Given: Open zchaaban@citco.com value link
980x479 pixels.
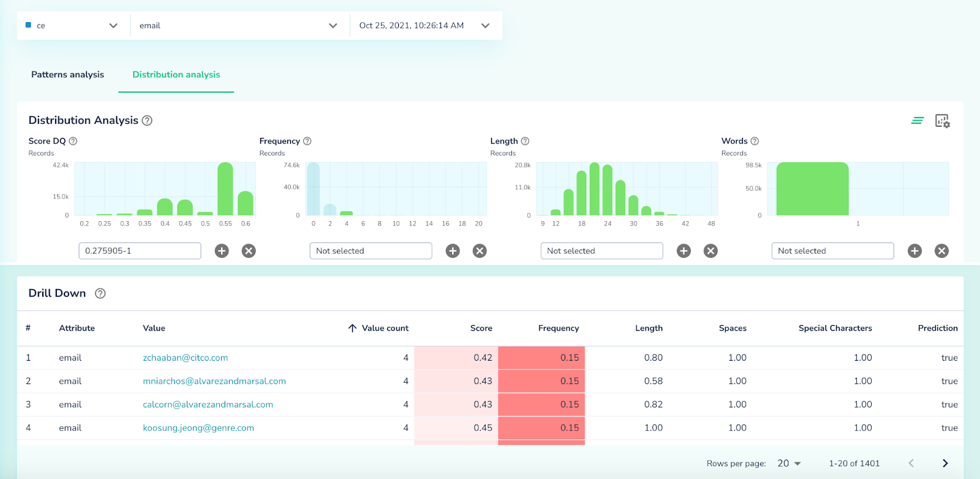Looking at the screenshot, I should tap(185, 358).
